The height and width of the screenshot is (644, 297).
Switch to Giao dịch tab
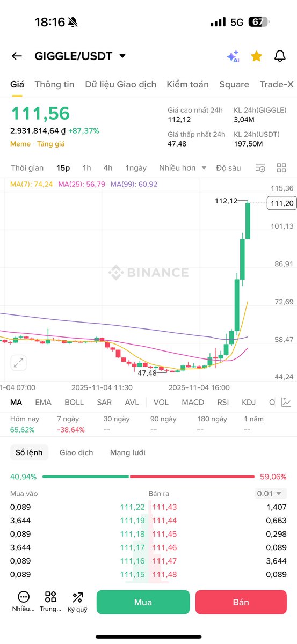(x=76, y=452)
